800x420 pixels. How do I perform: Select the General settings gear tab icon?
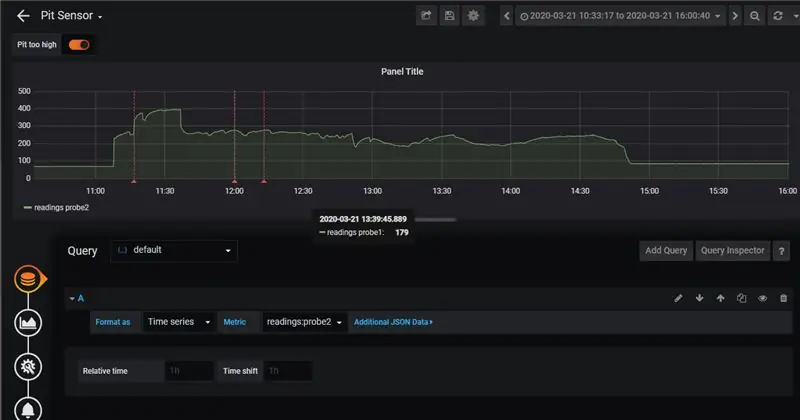[x=28, y=366]
